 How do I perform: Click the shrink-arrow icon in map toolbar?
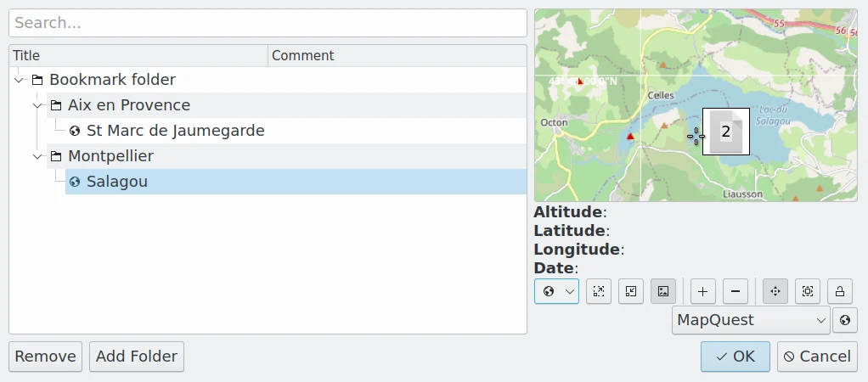coord(631,291)
